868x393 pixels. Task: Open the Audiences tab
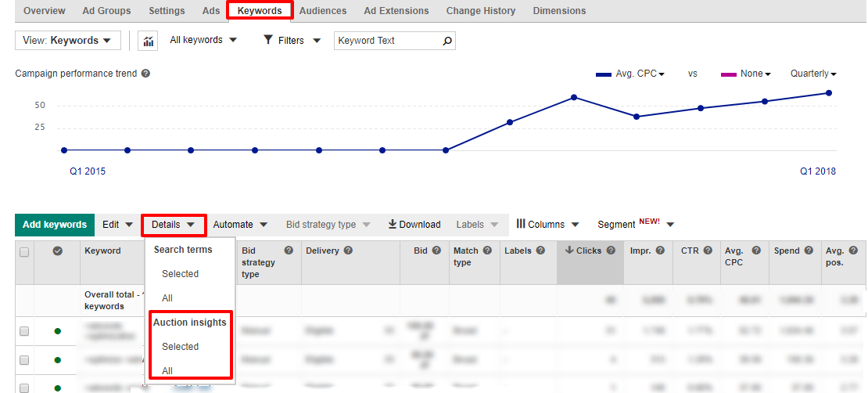(323, 10)
